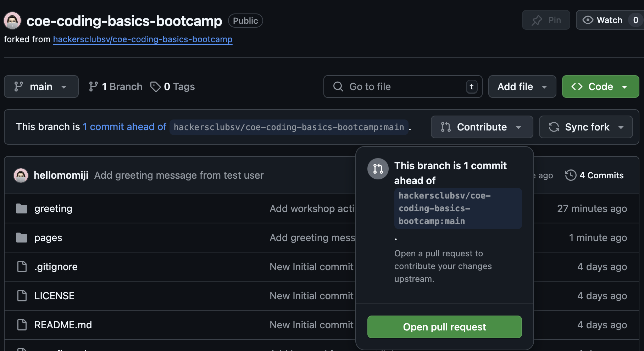Open the .gitignore file

coord(56,267)
